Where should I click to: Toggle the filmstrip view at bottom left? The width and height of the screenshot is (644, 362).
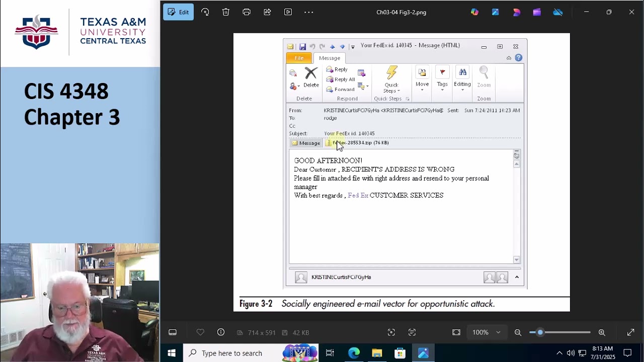point(173,332)
